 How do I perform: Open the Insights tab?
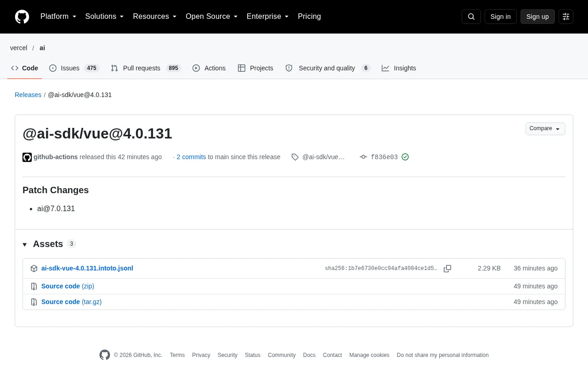point(399,68)
